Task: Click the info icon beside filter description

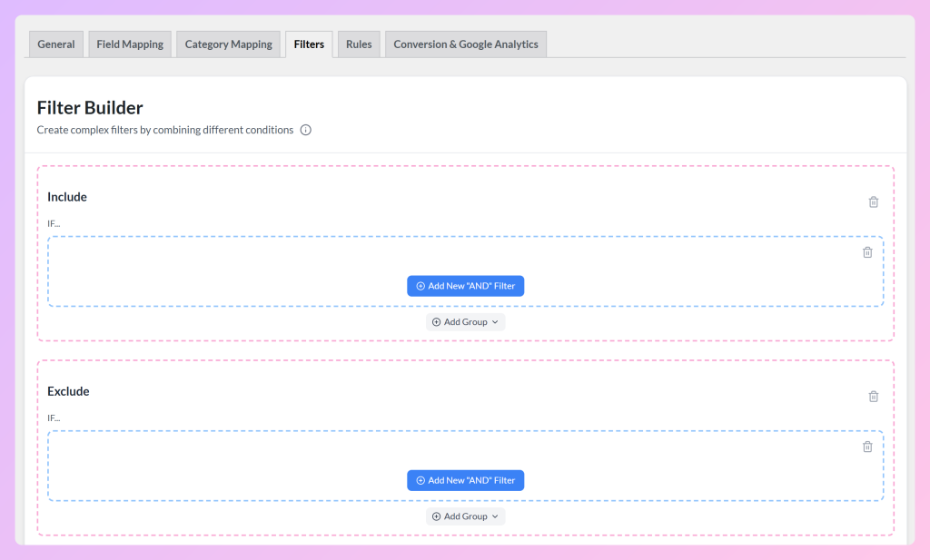Action: tap(305, 130)
